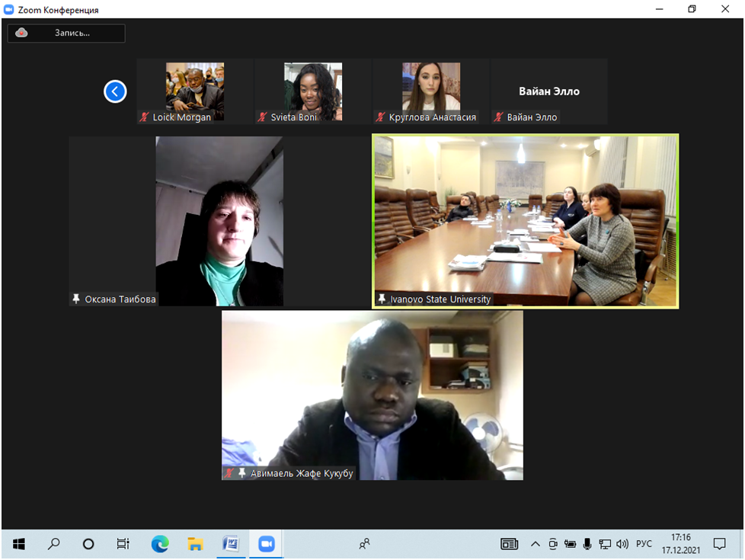Select the Ivanovo State University video pane
Viewport: 745px width, 560px height.
(x=525, y=221)
